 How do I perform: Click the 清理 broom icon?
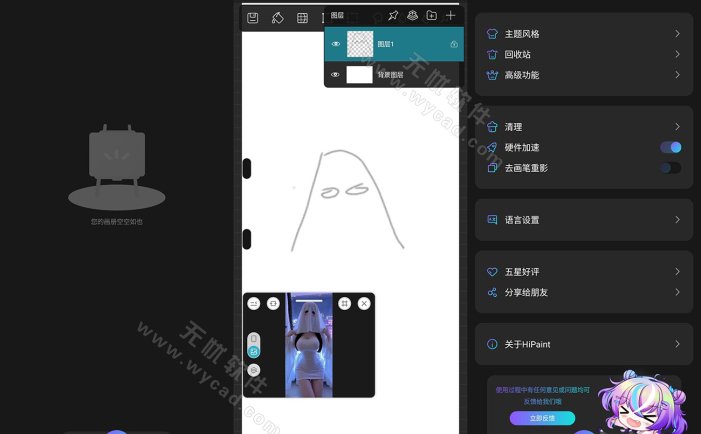coord(492,126)
